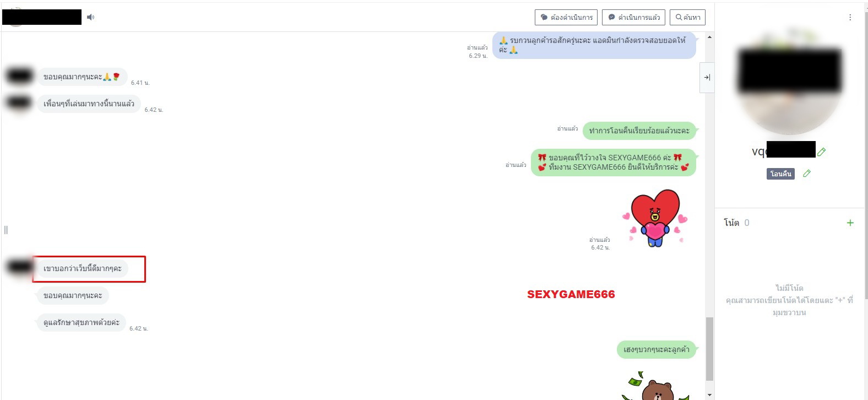Click sender avatar beside ขอบคุณมากๆนะคะ message
868x400 pixels.
[x=19, y=75]
